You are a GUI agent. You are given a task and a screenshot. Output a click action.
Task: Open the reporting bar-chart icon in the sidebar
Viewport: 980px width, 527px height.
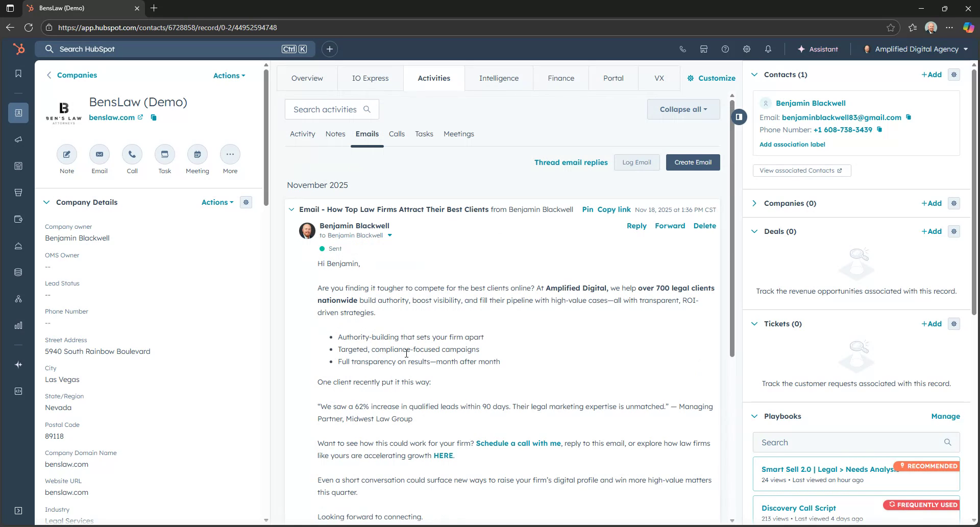click(18, 325)
